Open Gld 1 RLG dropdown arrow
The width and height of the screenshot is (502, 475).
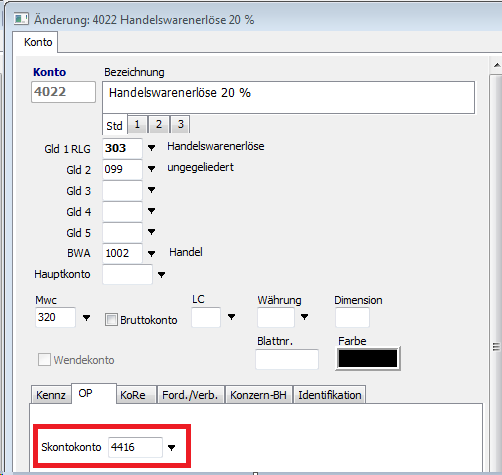tap(151, 148)
